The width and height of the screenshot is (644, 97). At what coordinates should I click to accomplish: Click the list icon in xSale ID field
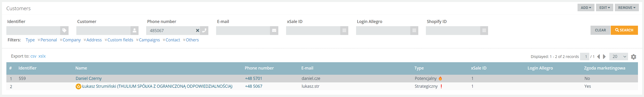coord(344,31)
